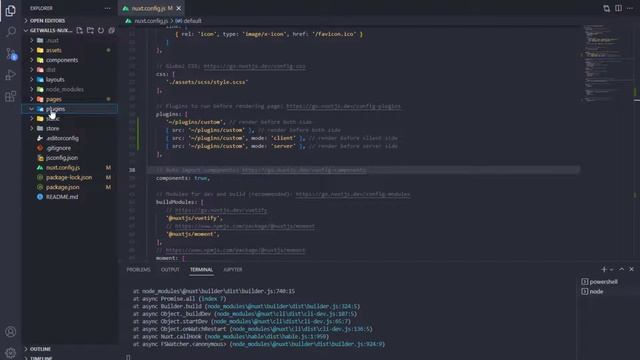Open the .editorconfig file
This screenshot has width=640, height=360.
point(62,138)
